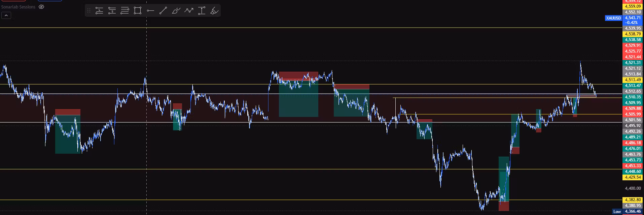644x215 pixels.
Task: Click the gray 4,552.10 price label
Action: click(x=633, y=12)
